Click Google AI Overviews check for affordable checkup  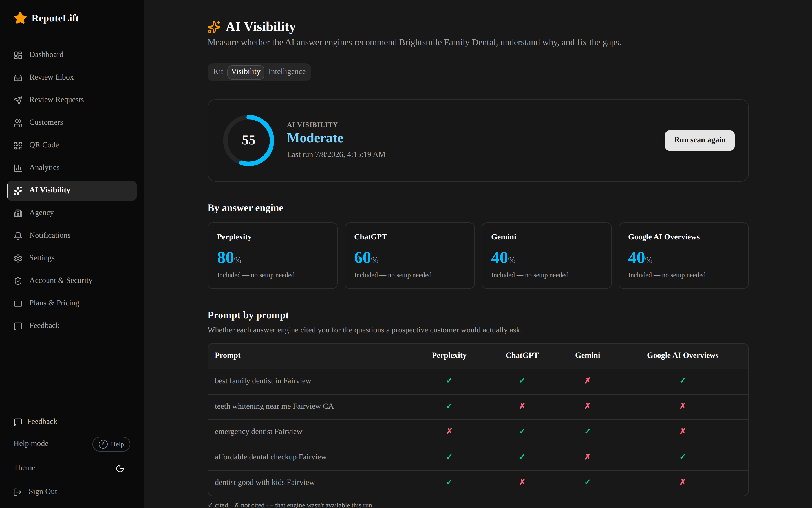tap(683, 457)
